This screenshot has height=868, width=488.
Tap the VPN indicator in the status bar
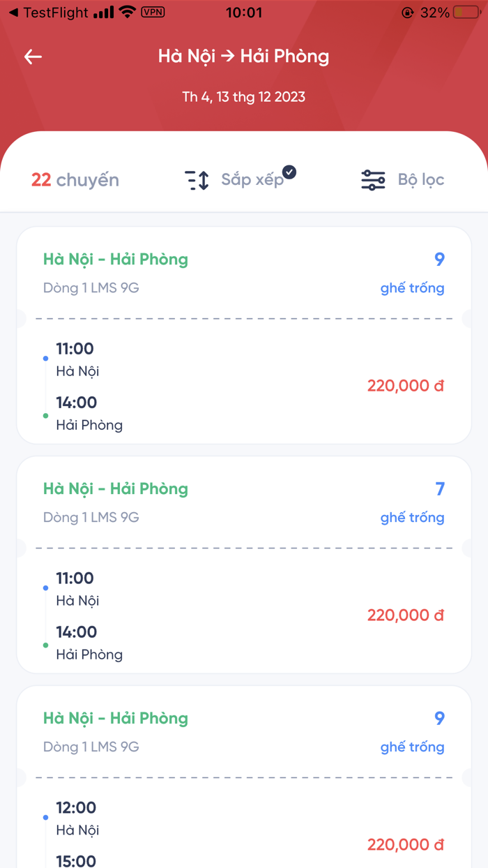pyautogui.click(x=153, y=12)
